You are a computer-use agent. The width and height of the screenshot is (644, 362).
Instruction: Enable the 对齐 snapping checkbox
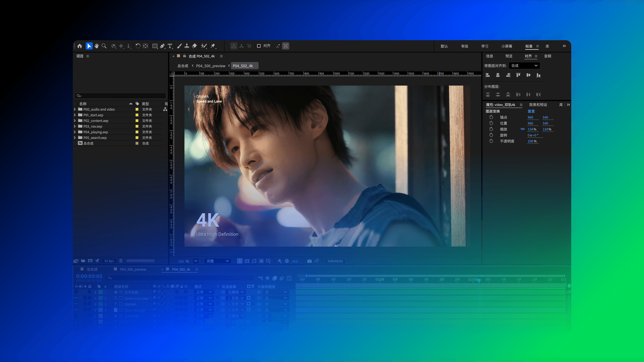click(259, 46)
